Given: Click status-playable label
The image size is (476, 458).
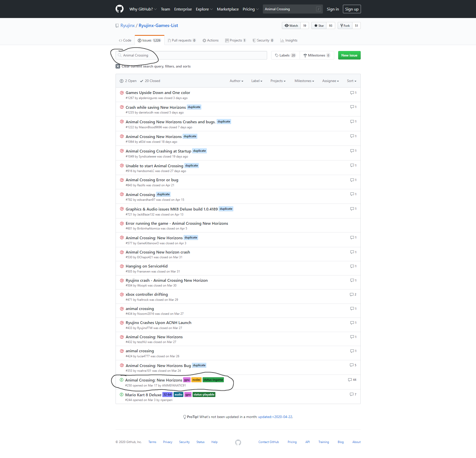Looking at the screenshot, I should [204, 394].
